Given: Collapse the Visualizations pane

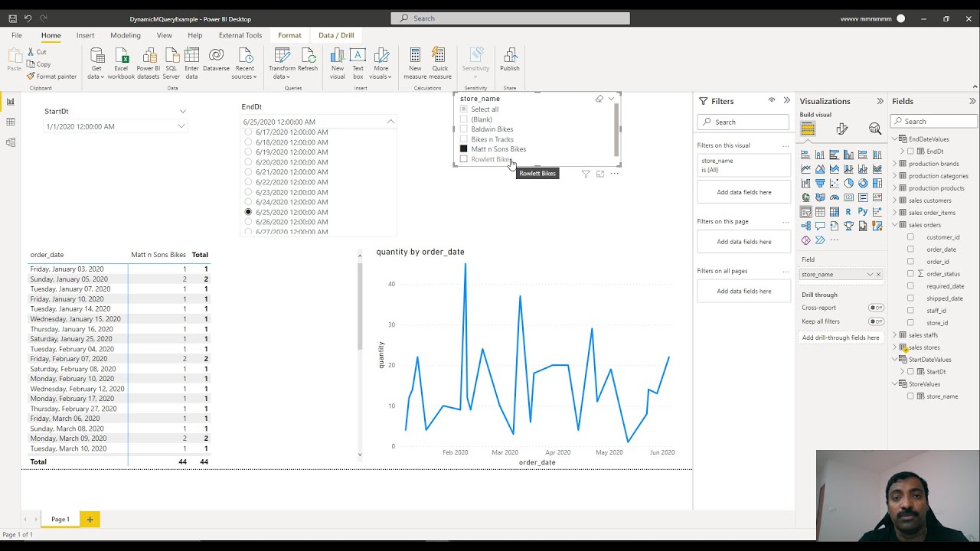Looking at the screenshot, I should 880,101.
